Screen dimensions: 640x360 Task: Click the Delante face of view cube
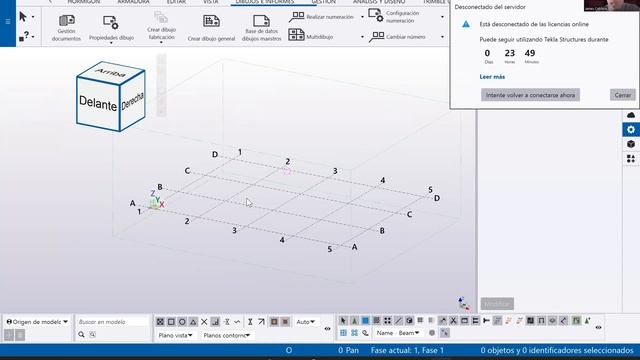click(98, 103)
